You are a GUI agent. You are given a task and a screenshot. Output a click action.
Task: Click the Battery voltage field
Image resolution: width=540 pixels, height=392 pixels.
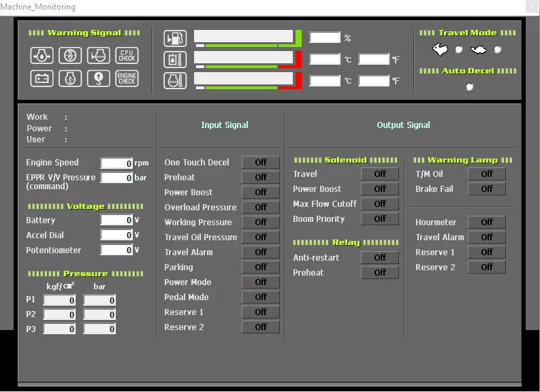pyautogui.click(x=116, y=220)
